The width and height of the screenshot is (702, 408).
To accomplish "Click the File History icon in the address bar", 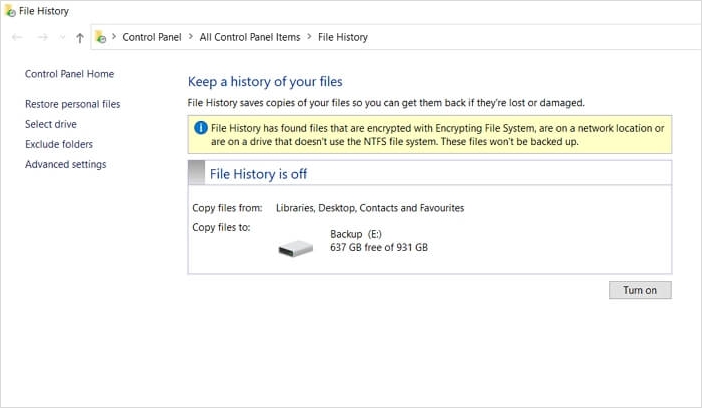I will pos(100,37).
